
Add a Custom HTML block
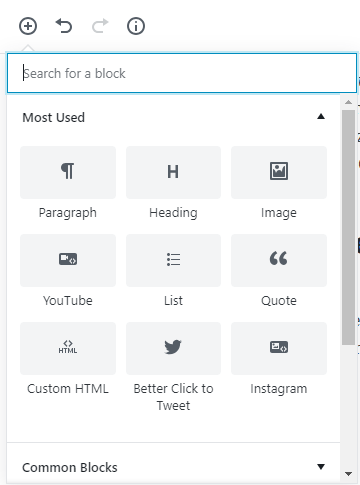pyautogui.click(x=68, y=359)
